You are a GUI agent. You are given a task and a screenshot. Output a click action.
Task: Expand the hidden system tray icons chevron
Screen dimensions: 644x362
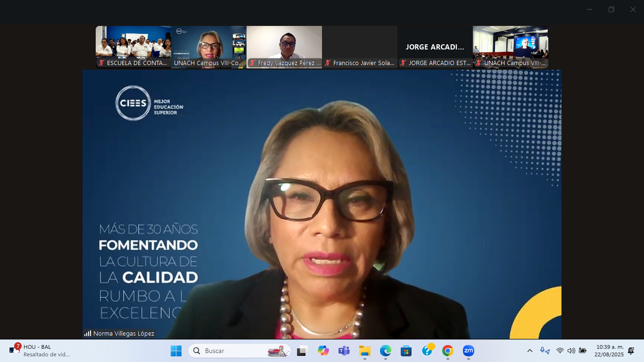[x=529, y=351]
